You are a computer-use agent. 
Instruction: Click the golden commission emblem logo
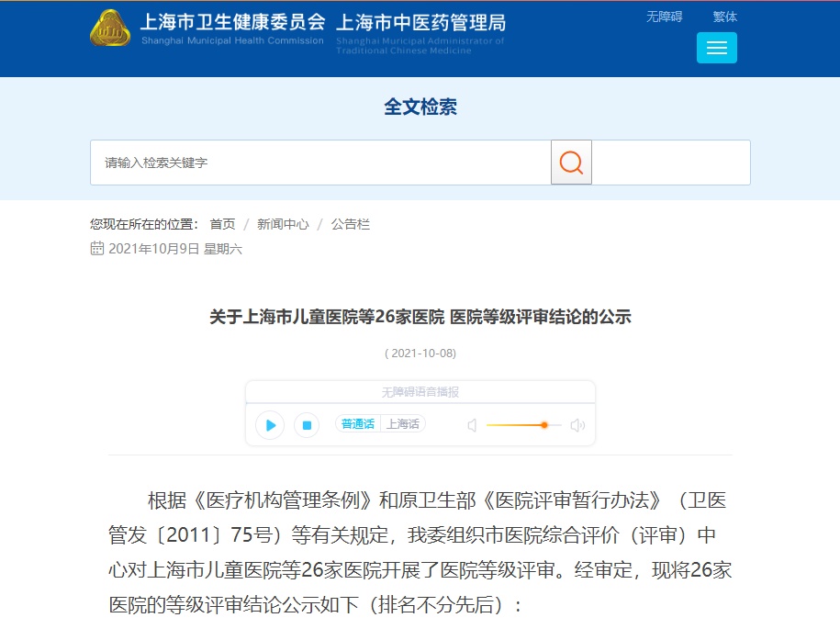tap(110, 28)
